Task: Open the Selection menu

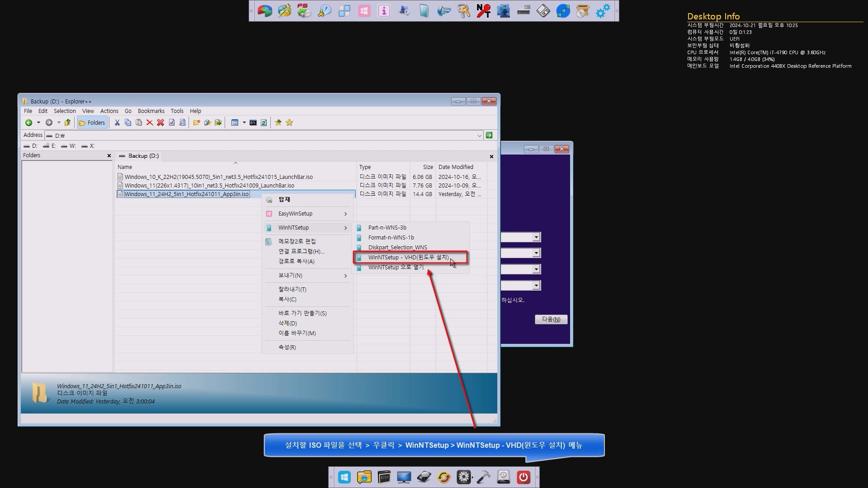Action: point(65,111)
